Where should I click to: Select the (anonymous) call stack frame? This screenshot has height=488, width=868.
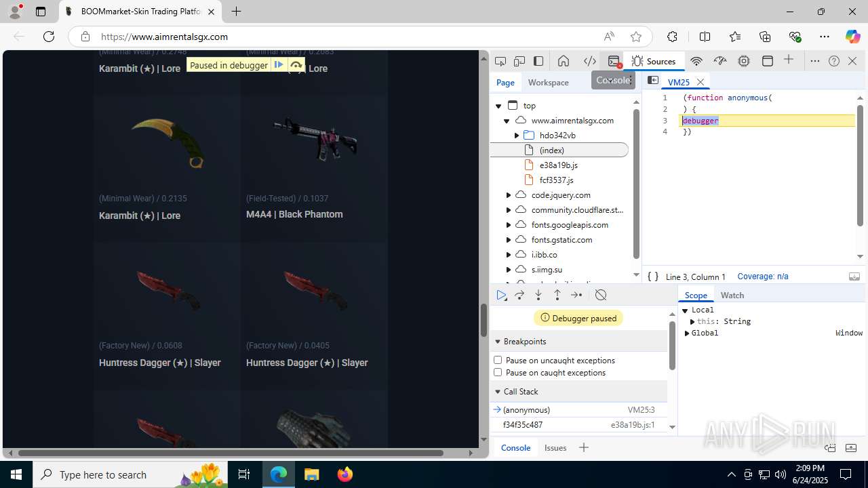(x=578, y=409)
